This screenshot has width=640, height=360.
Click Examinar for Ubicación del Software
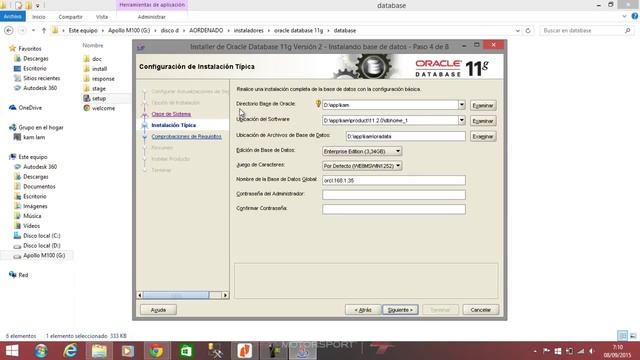coord(483,121)
